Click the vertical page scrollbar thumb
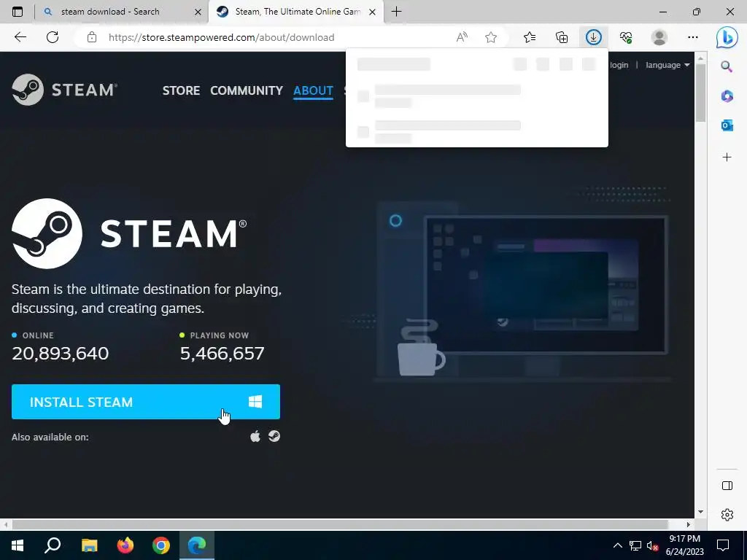The image size is (747, 560). (700, 93)
